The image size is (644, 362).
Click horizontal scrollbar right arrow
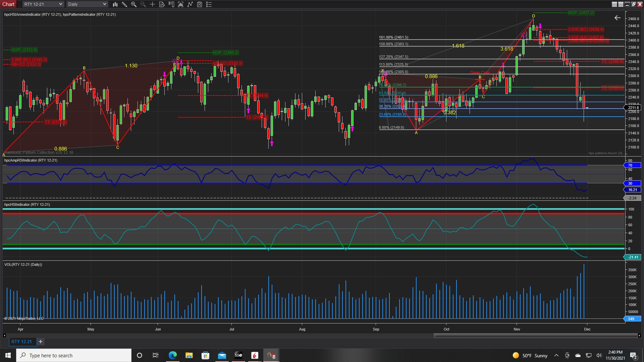pyautogui.click(x=639, y=336)
